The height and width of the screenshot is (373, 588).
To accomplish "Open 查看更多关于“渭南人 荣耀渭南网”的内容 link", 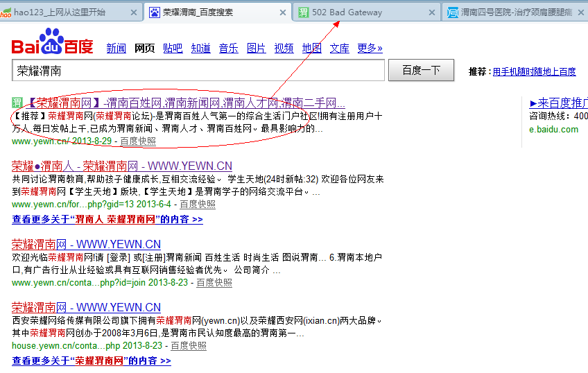I will tap(107, 219).
